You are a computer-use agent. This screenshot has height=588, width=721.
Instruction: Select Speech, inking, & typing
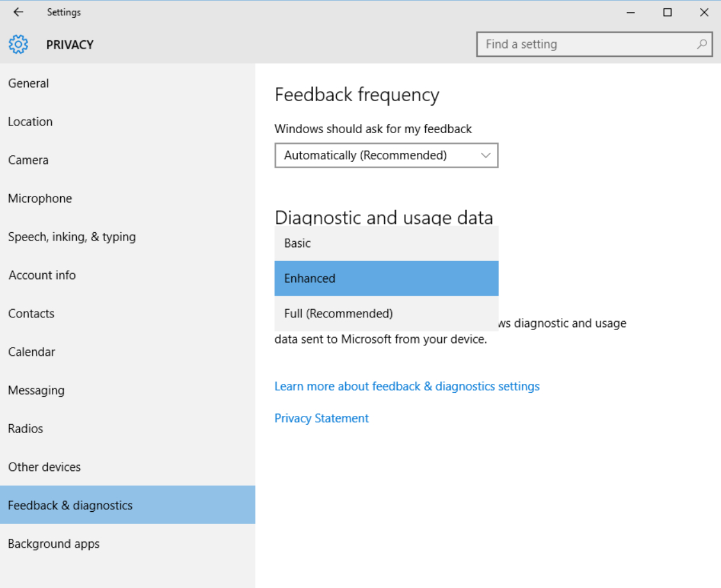127,237
